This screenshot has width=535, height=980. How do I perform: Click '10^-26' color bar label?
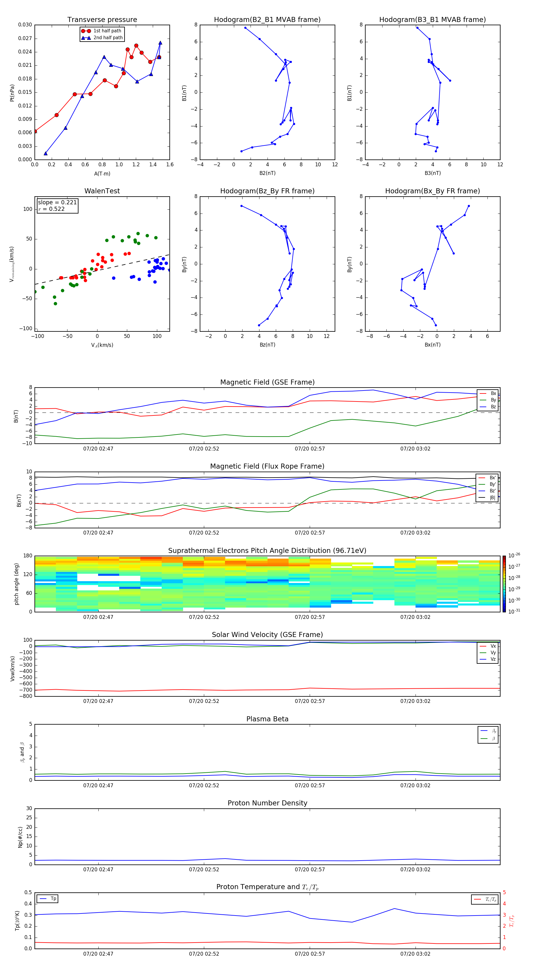coord(514,555)
